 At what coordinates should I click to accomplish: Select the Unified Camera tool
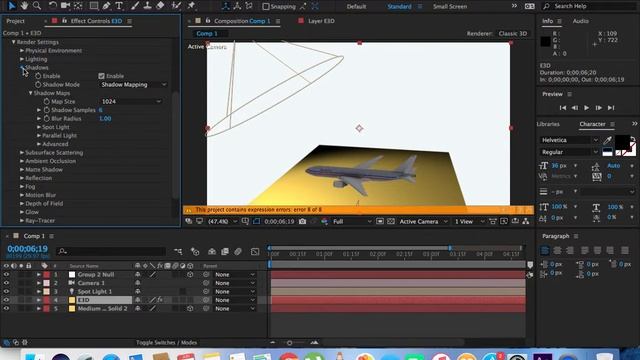65,6
